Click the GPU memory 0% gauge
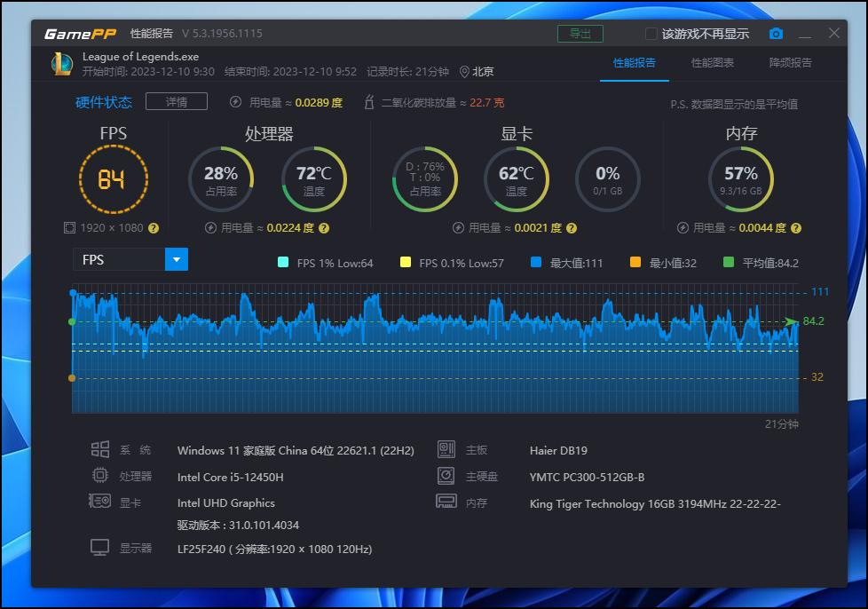Screen dimensions: 868x609 click(608, 179)
